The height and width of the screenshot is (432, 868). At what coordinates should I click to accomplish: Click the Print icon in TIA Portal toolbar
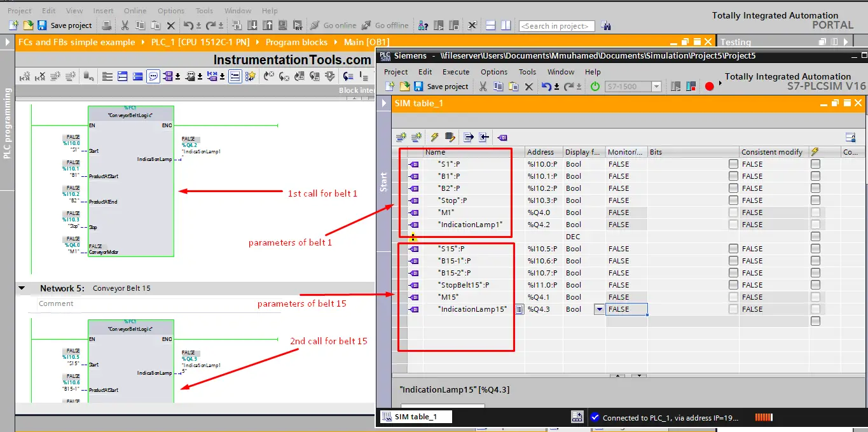pyautogui.click(x=107, y=25)
